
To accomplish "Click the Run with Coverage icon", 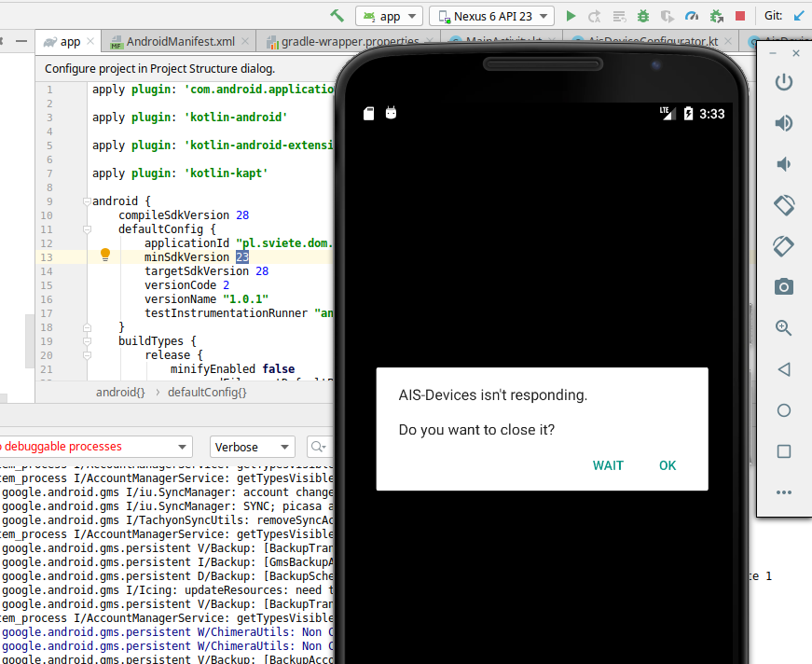I will 667,17.
